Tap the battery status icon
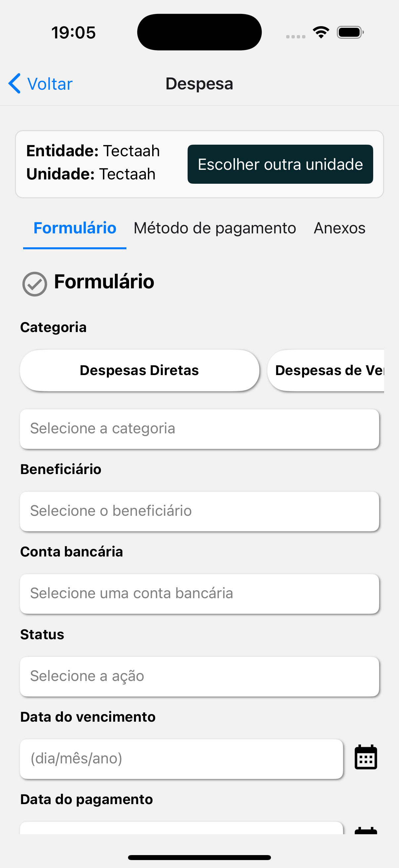Viewport: 399px width, 868px height. [350, 32]
